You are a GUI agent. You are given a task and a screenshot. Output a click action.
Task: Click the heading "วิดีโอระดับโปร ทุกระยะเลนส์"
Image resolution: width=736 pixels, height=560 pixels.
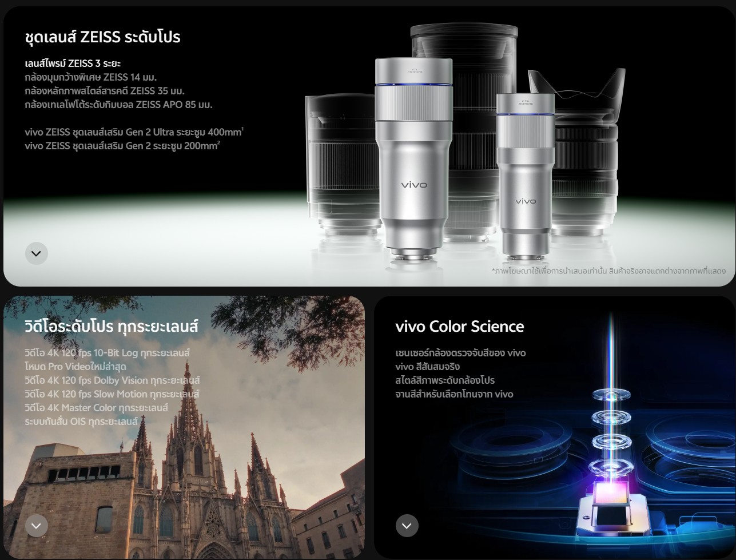point(112,327)
